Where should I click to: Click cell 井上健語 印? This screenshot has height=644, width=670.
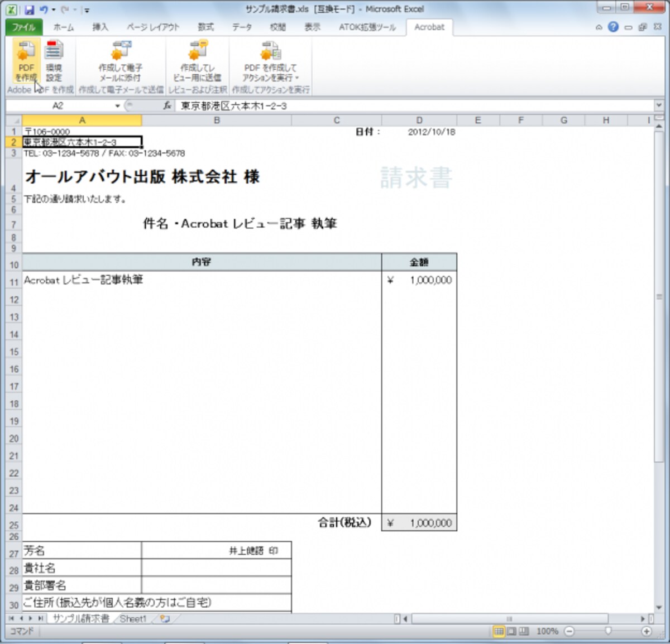pyautogui.click(x=217, y=550)
